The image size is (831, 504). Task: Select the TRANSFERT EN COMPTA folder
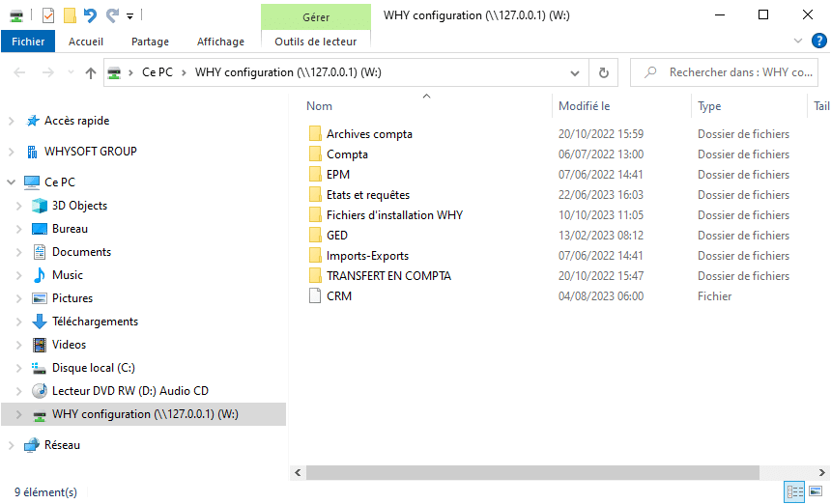tap(388, 276)
